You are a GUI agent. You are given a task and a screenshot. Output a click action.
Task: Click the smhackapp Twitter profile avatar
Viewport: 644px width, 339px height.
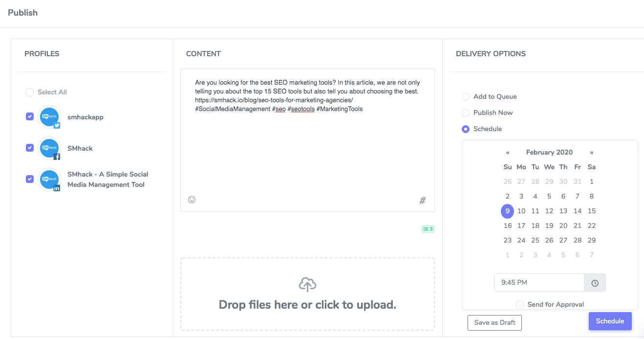coord(49,117)
